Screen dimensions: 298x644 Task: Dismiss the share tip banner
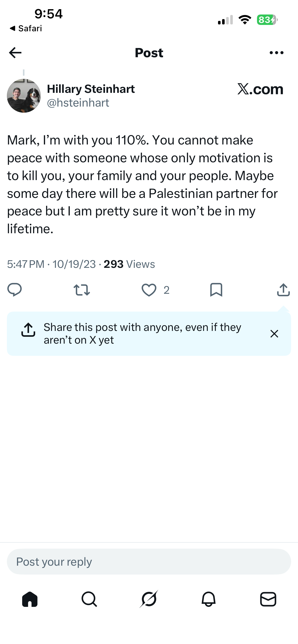[274, 333]
